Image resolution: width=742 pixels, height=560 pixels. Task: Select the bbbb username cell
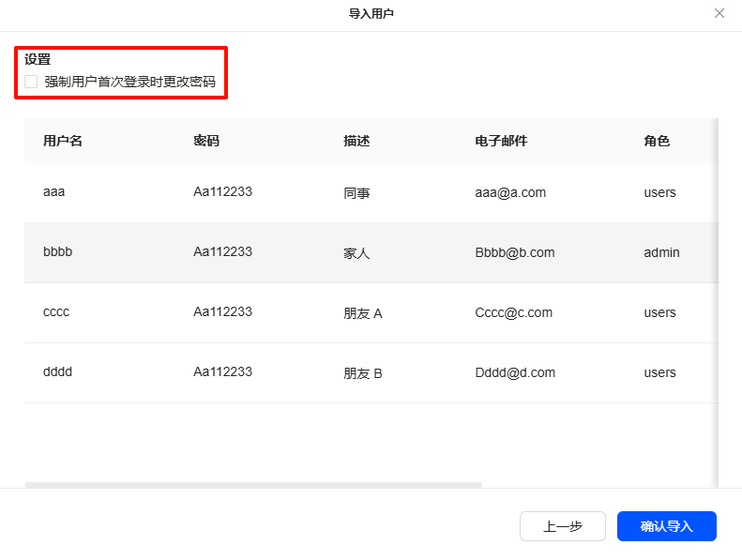[57, 252]
